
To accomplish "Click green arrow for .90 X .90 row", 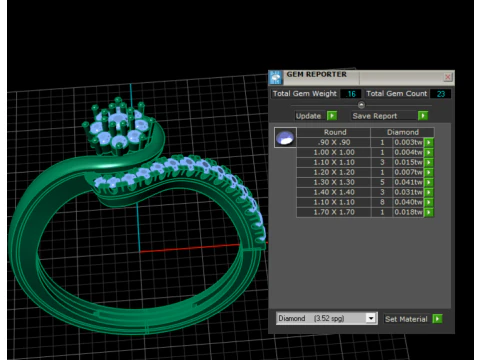I will 429,142.
